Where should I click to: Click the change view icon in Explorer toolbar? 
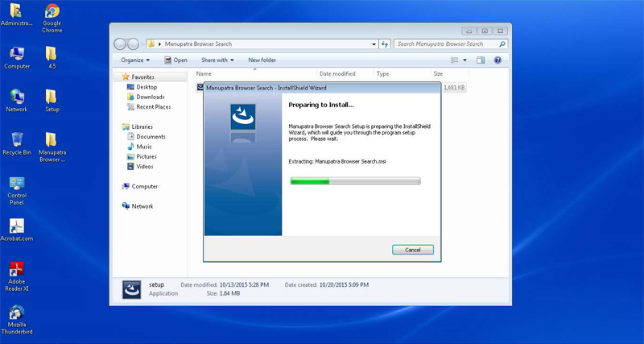(455, 60)
